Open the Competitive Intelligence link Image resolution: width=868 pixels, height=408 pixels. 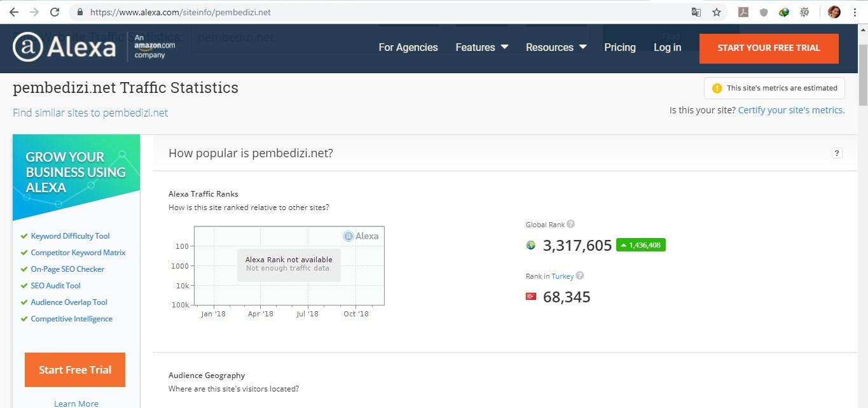tap(72, 319)
